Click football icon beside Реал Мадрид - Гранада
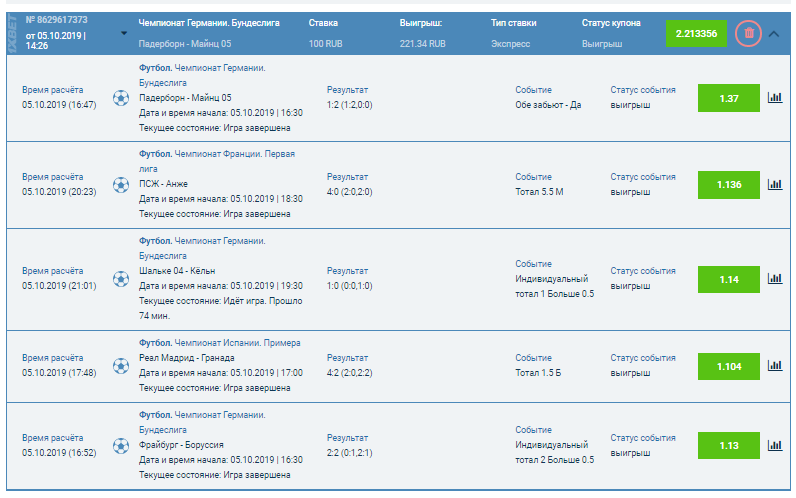The height and width of the screenshot is (498, 796). pyautogui.click(x=121, y=366)
